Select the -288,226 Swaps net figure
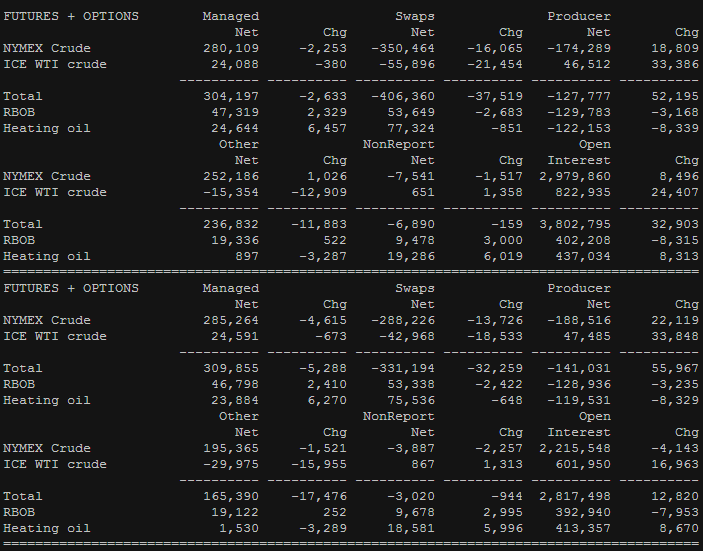 (x=403, y=321)
